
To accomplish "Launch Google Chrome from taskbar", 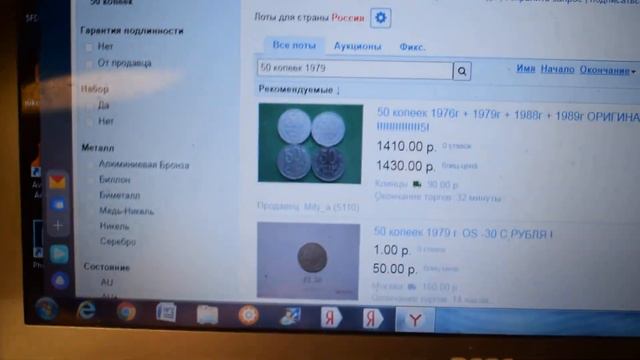I will [x=126, y=312].
